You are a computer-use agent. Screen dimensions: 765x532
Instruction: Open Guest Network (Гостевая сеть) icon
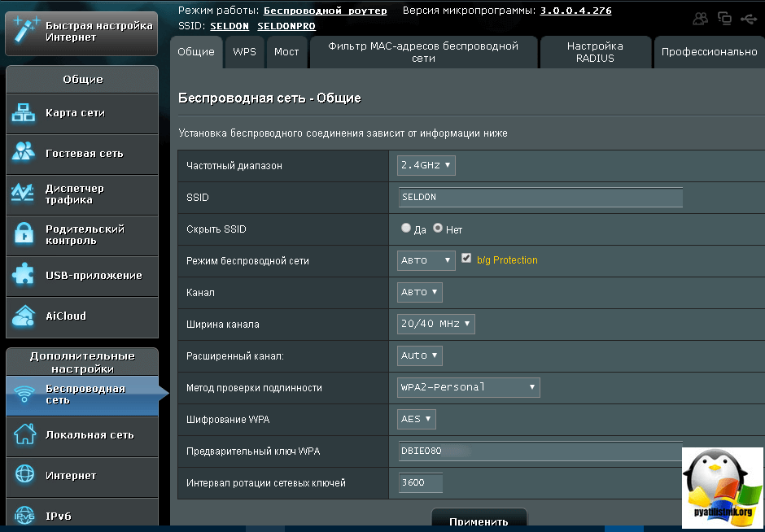click(x=24, y=153)
